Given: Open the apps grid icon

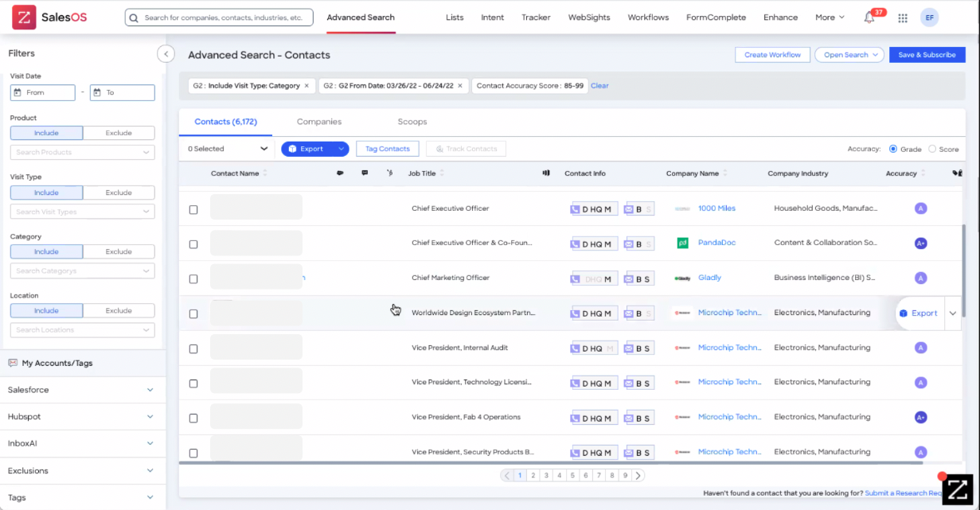Looking at the screenshot, I should (902, 18).
